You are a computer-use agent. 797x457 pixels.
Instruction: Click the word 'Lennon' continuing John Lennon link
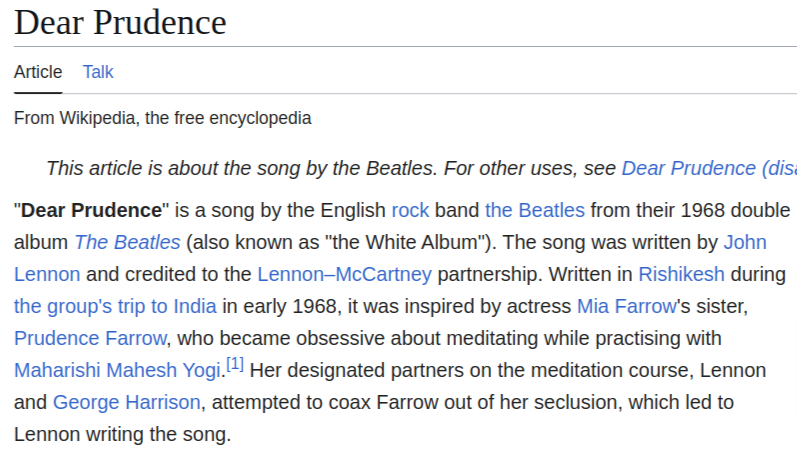pos(47,275)
